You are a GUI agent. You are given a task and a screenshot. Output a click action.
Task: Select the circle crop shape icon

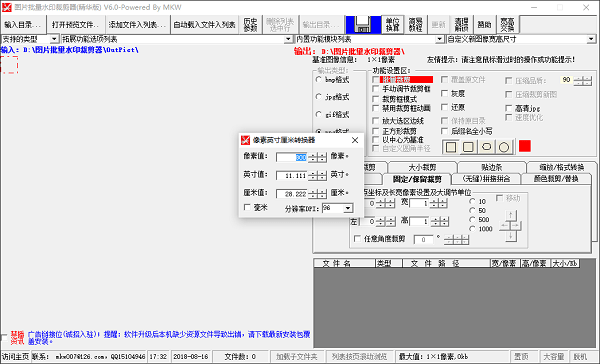tap(504, 147)
